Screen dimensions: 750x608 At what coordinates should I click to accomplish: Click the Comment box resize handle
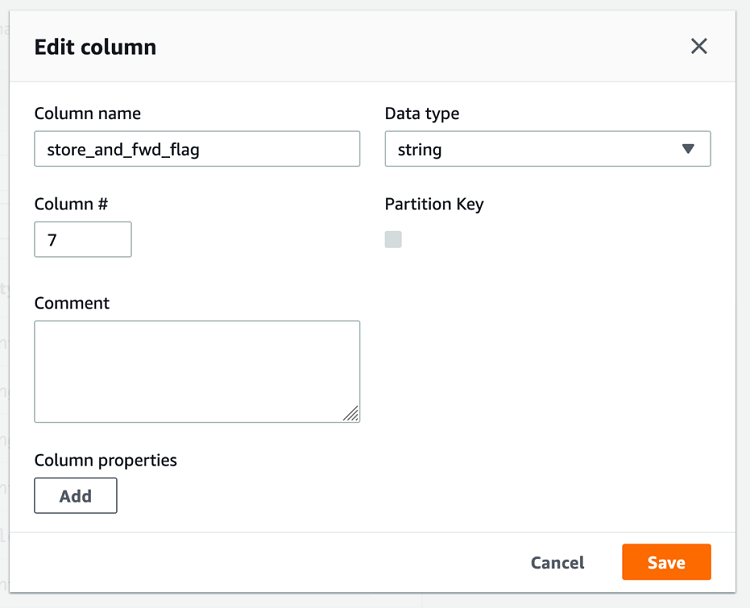click(351, 414)
